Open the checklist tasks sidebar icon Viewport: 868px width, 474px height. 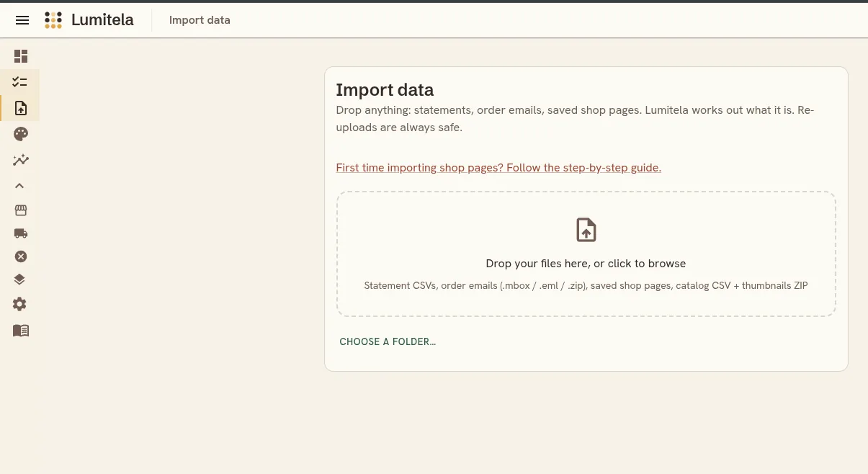point(20,82)
